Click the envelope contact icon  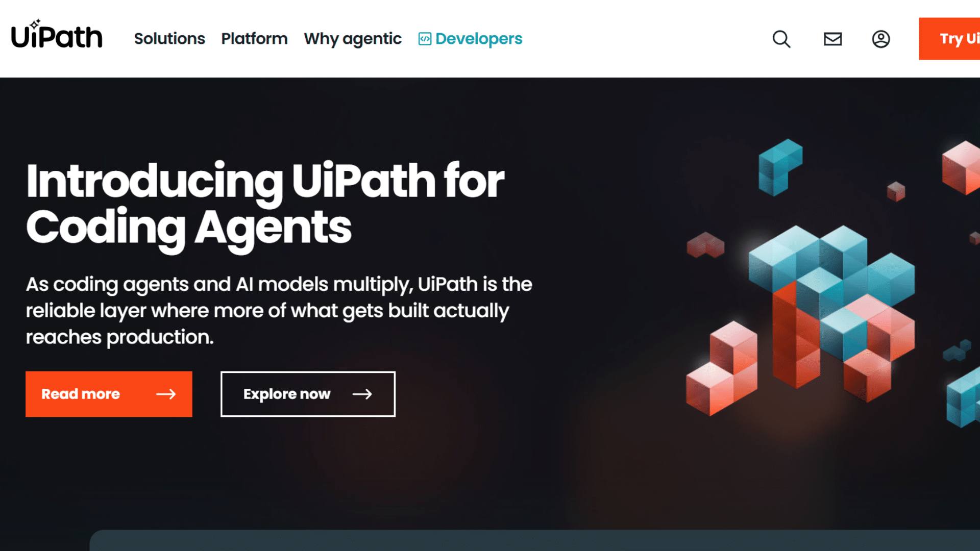point(832,39)
